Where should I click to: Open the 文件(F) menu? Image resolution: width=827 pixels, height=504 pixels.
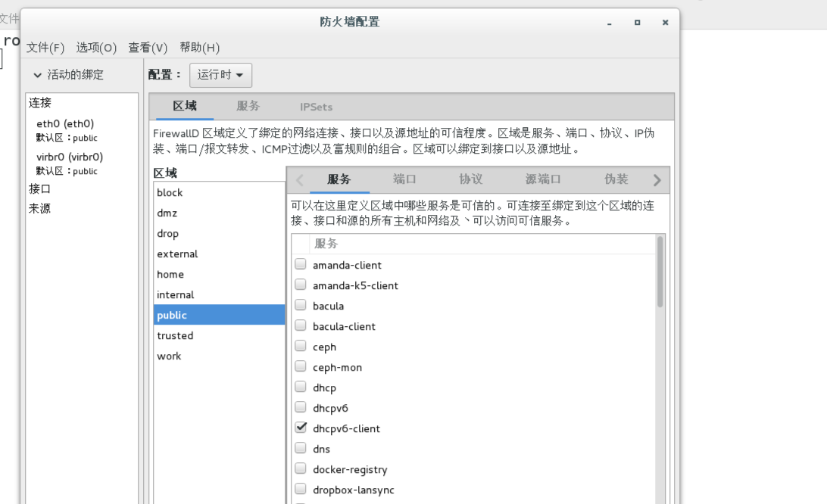click(x=45, y=48)
